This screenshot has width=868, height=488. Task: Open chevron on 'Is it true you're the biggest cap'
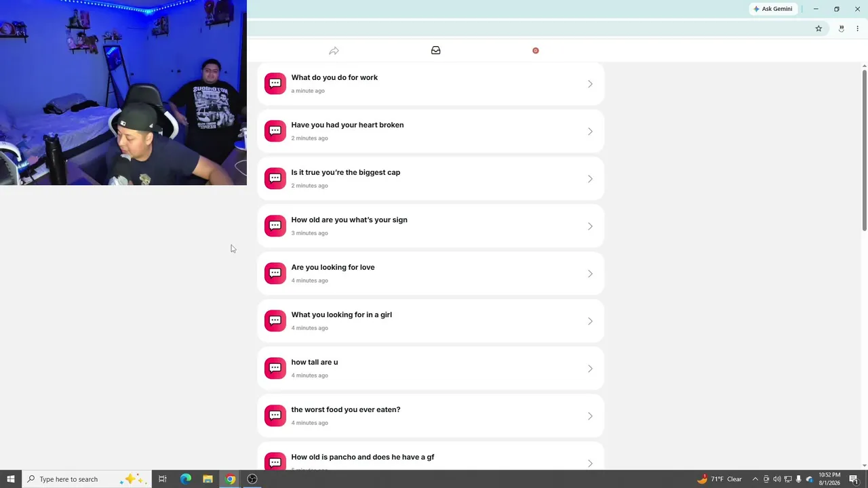coord(590,179)
